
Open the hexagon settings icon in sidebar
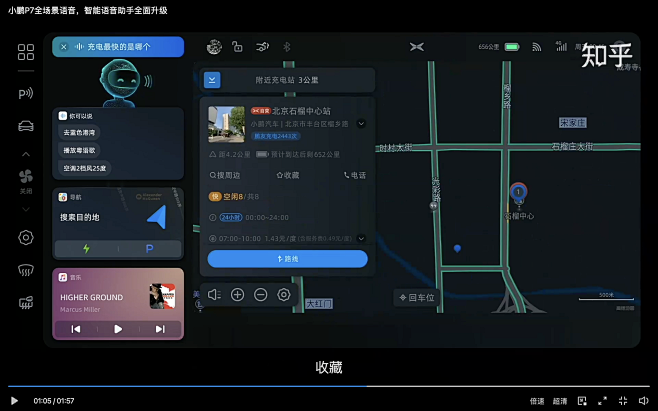[26, 238]
